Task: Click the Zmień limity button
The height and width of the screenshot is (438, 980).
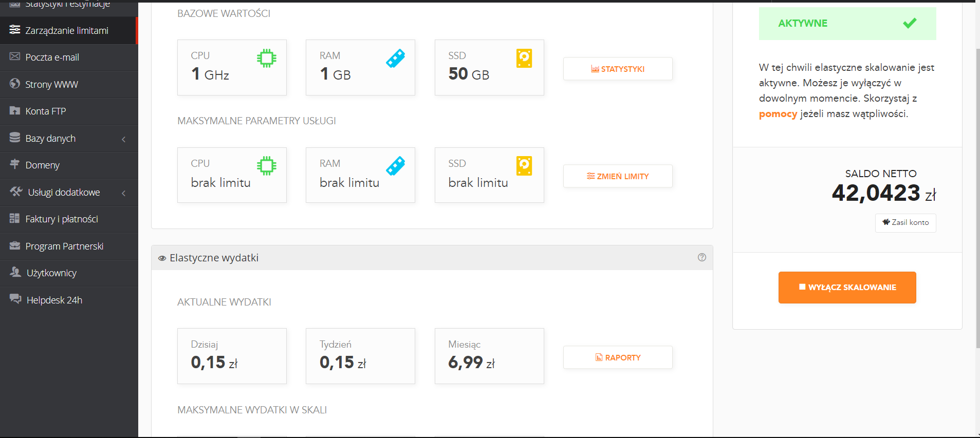Action: pyautogui.click(x=618, y=176)
